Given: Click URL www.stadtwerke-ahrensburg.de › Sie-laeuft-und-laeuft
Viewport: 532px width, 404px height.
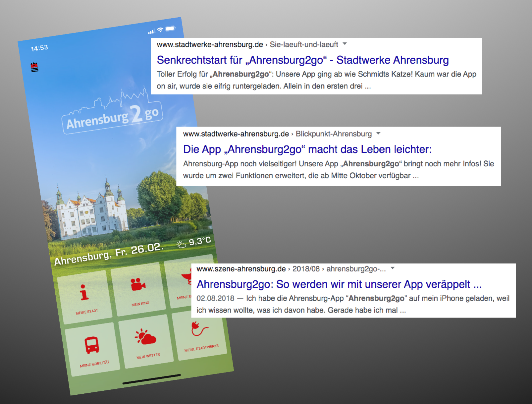Looking at the screenshot, I should (x=247, y=44).
